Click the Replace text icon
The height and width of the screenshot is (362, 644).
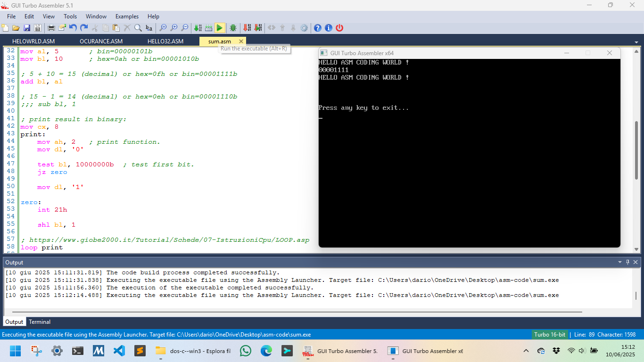[x=149, y=28]
